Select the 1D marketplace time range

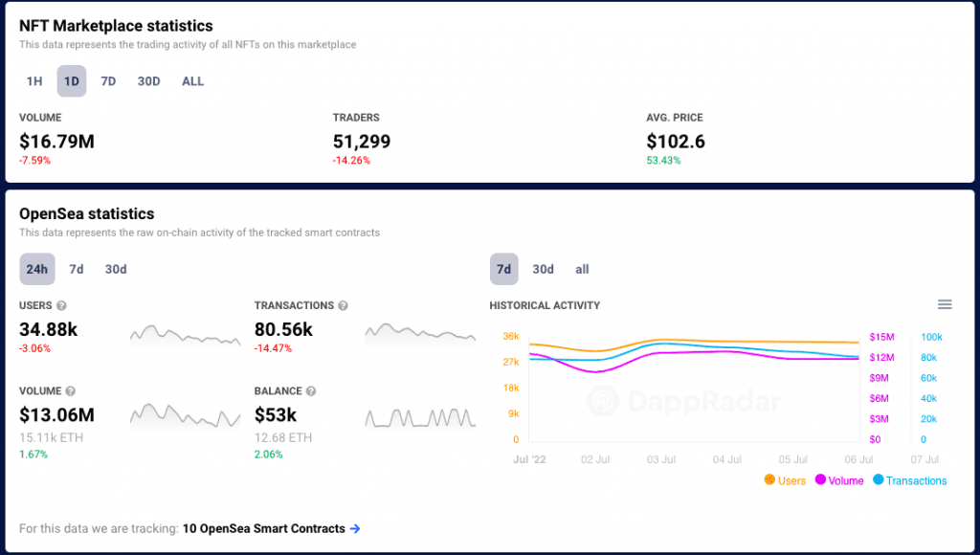[71, 81]
